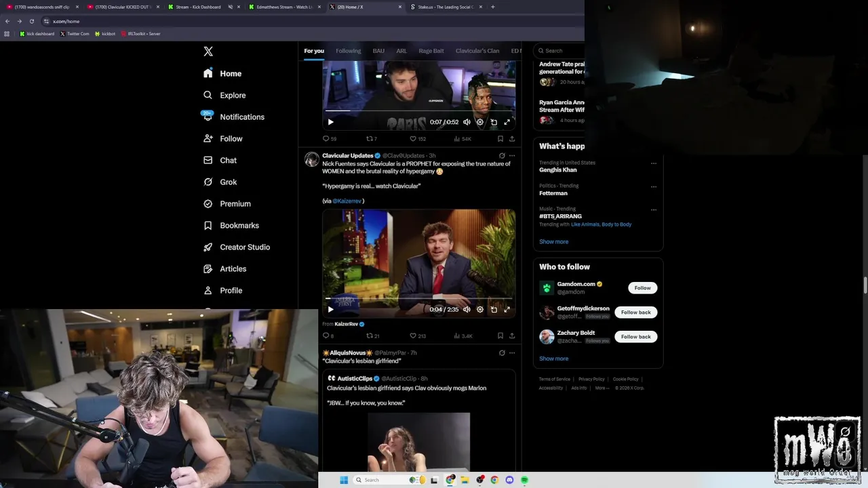Open a new browser tab
868x488 pixels.
point(493,7)
